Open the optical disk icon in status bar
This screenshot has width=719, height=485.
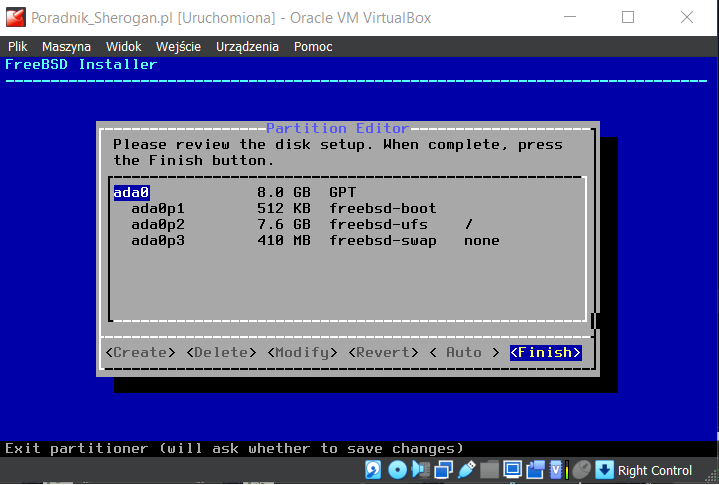coord(397,470)
